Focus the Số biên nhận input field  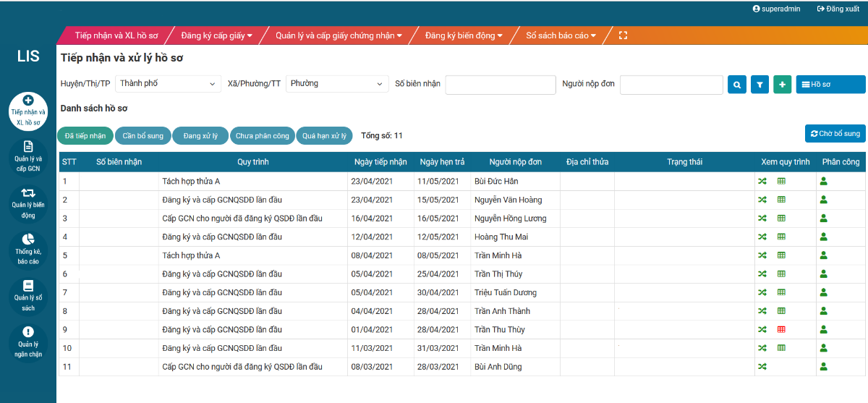(501, 85)
